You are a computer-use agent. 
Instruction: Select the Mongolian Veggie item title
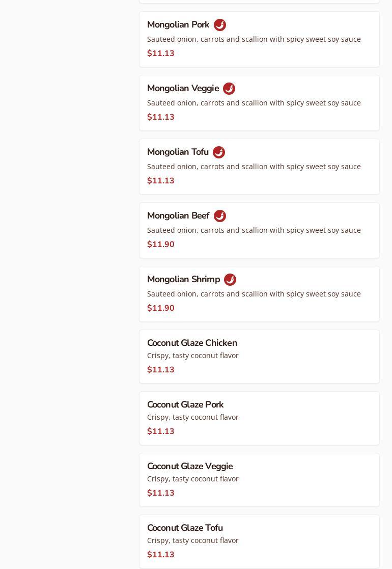pyautogui.click(x=183, y=89)
